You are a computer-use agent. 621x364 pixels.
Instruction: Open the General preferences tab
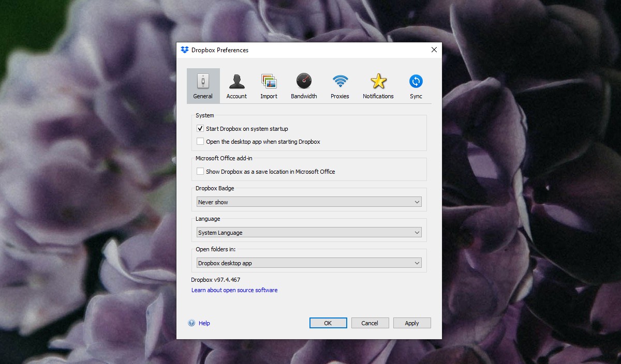point(203,86)
